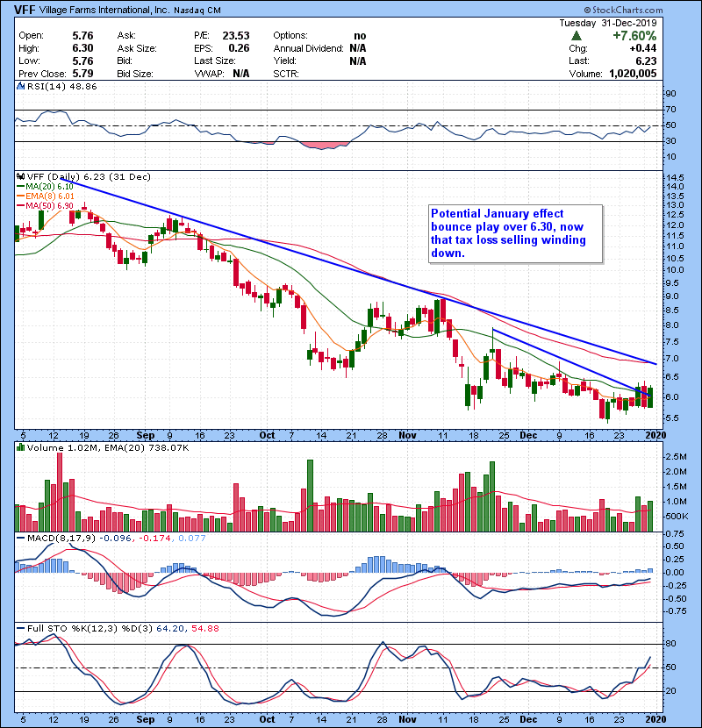The width and height of the screenshot is (702, 728).
Task: Click the 2.5M label on volume scale
Action: [676, 457]
